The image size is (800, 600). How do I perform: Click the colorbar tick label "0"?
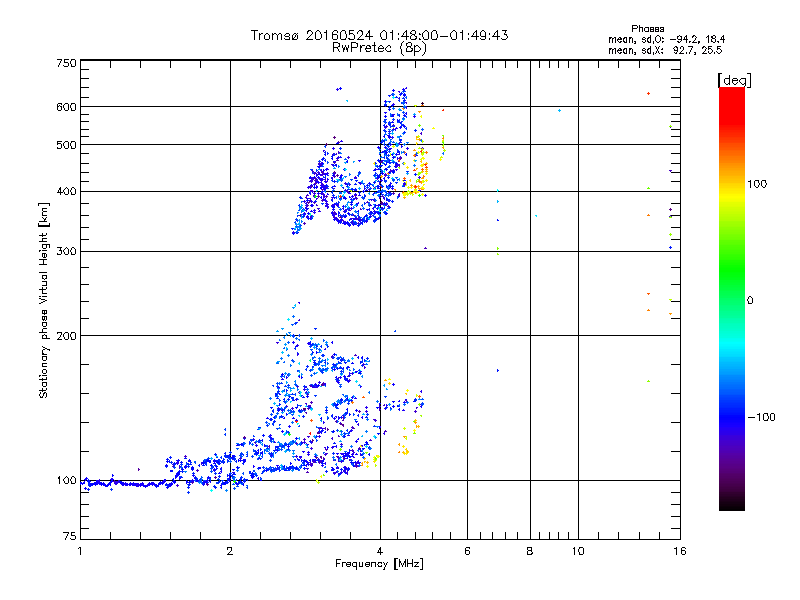(x=749, y=300)
